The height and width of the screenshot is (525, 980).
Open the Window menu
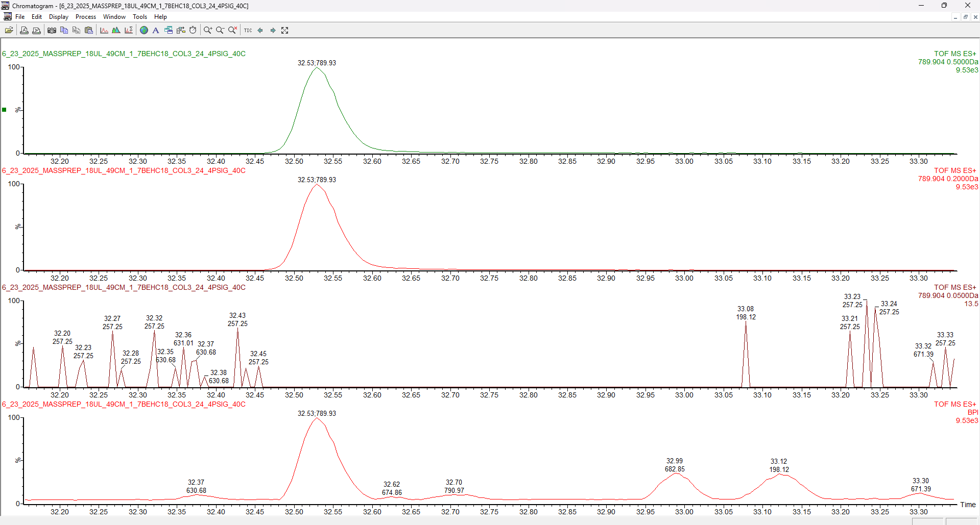tap(114, 17)
